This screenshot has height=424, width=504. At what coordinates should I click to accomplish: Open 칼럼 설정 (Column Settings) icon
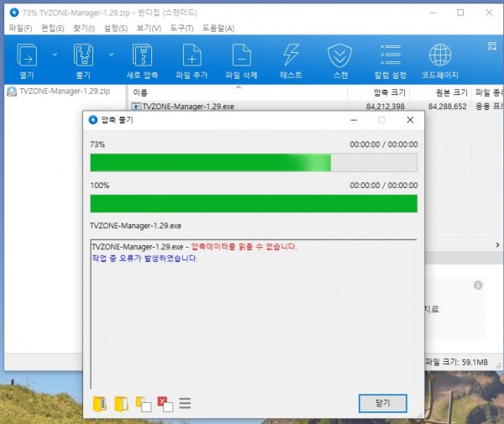pyautogui.click(x=390, y=56)
